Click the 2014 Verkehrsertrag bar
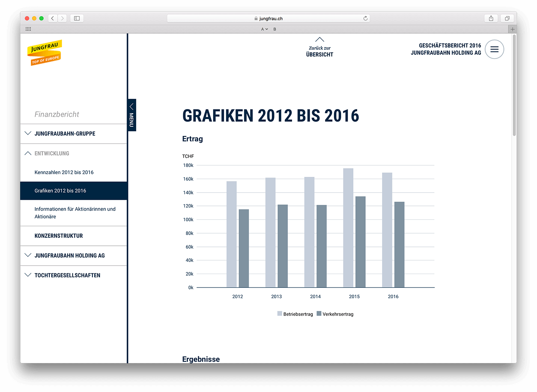Image resolution: width=537 pixels, height=392 pixels. [x=322, y=246]
